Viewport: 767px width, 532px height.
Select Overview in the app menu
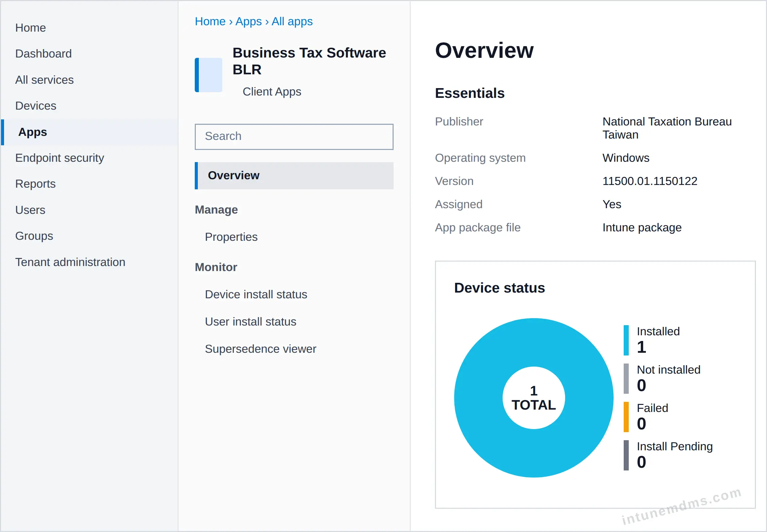[294, 176]
